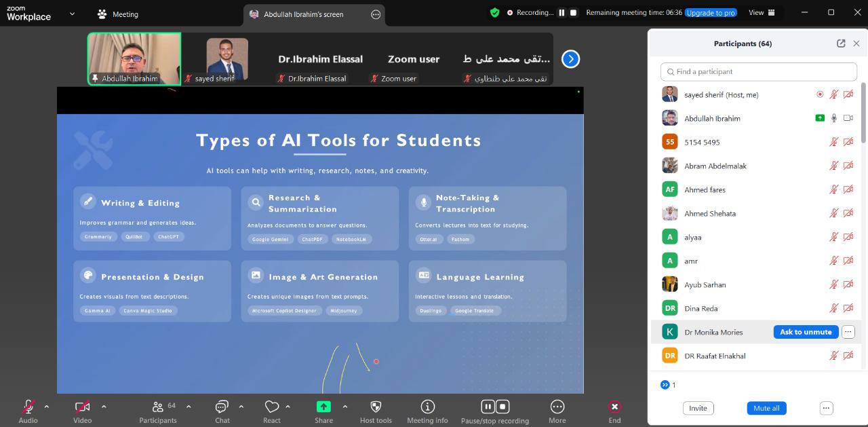Open the Chat panel

pos(222,411)
